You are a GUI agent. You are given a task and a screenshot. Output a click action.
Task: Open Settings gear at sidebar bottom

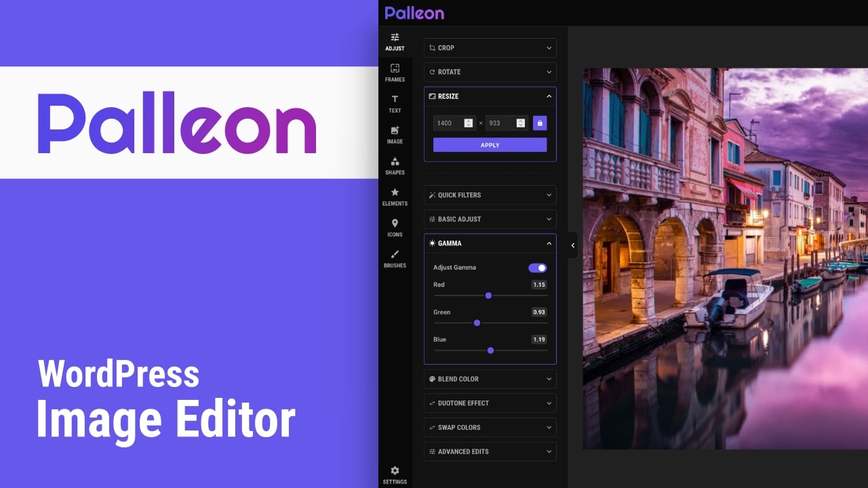pyautogui.click(x=395, y=475)
